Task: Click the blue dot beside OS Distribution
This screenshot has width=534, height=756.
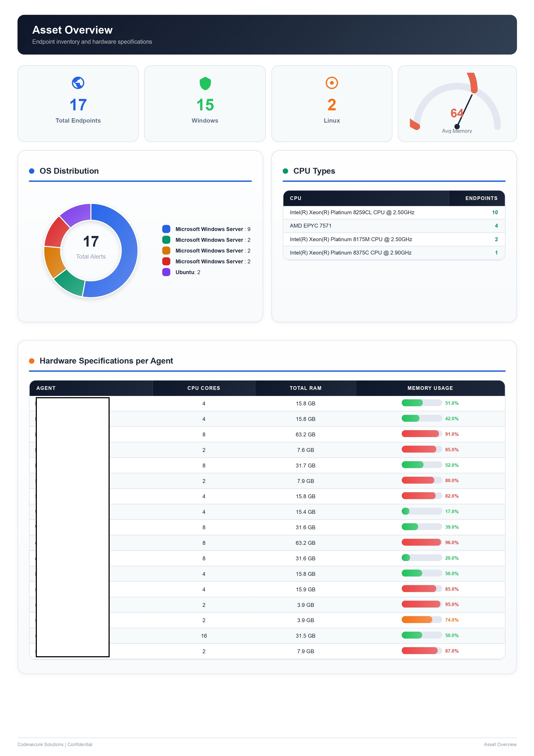Action: point(32,171)
